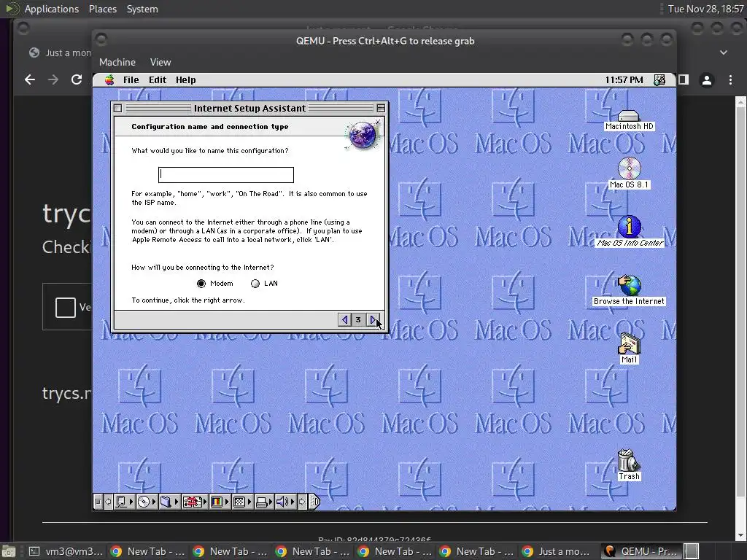Open the QEMU View menu
The image size is (747, 560).
click(160, 62)
